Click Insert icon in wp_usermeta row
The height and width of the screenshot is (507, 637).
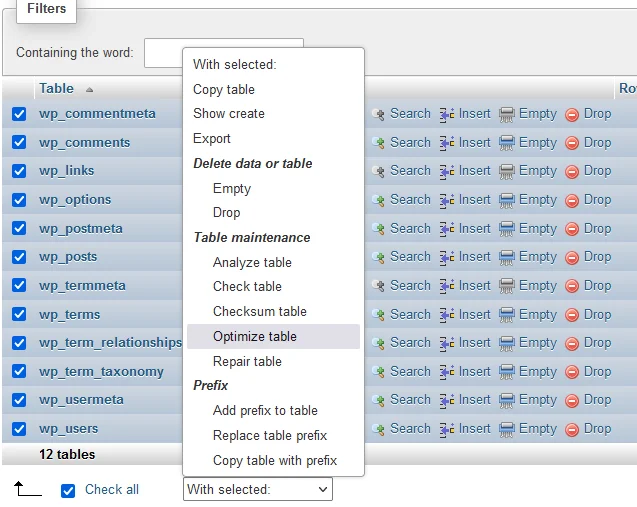pyautogui.click(x=447, y=401)
